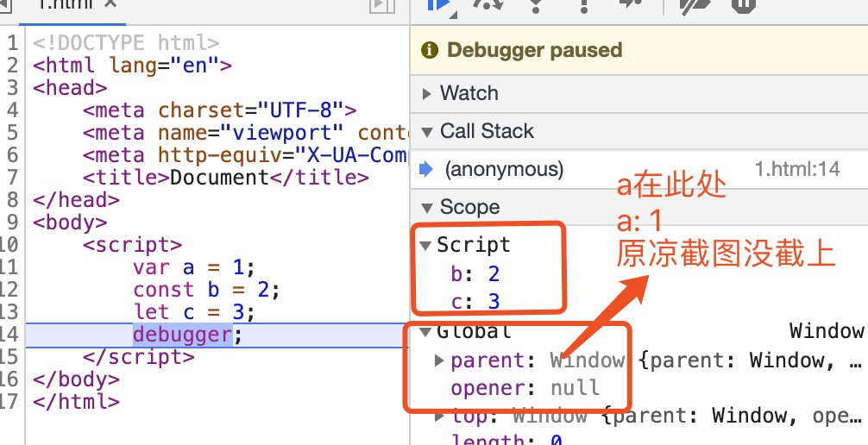Select the (anonymous) call stack frame
The height and width of the screenshot is (445, 868).
tap(504, 169)
